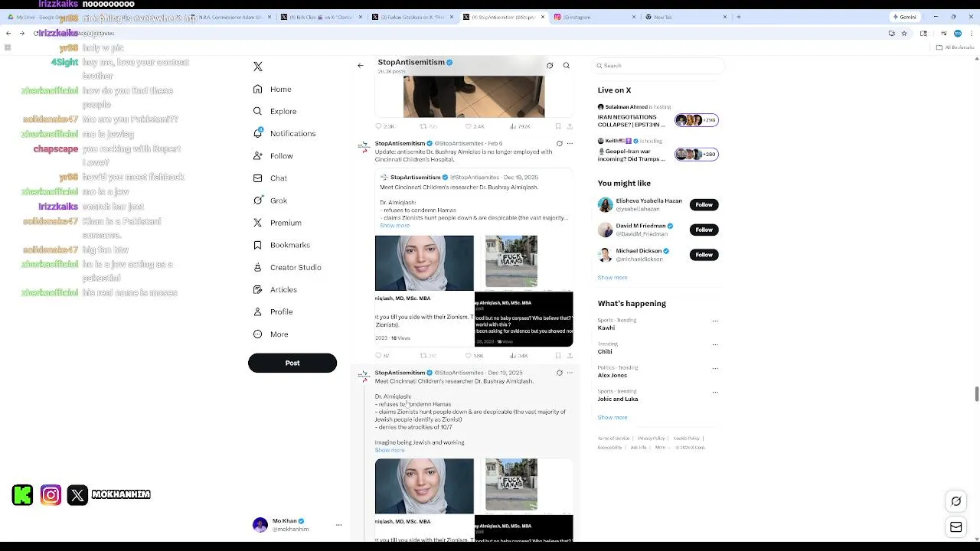The image size is (980, 551).
Task: Click Grok icon on Dec 19 post
Action: [559, 373]
